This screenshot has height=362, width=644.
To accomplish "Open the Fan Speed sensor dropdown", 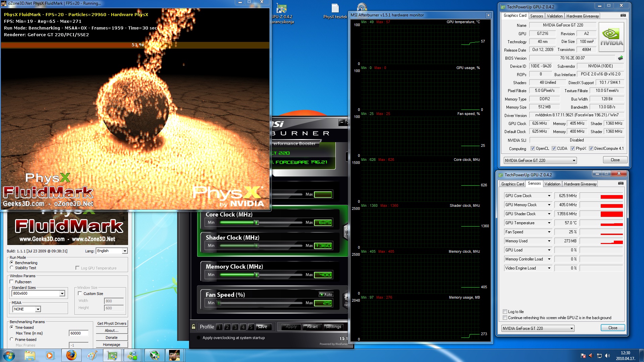I will (x=549, y=232).
